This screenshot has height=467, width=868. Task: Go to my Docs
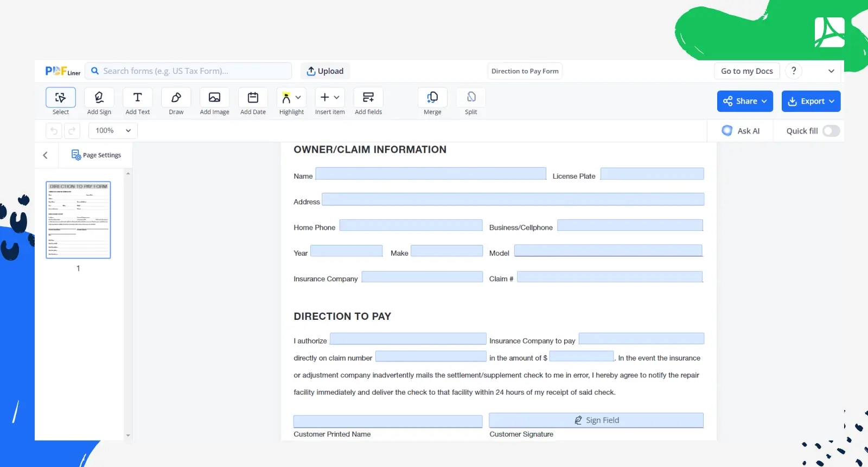(x=747, y=71)
